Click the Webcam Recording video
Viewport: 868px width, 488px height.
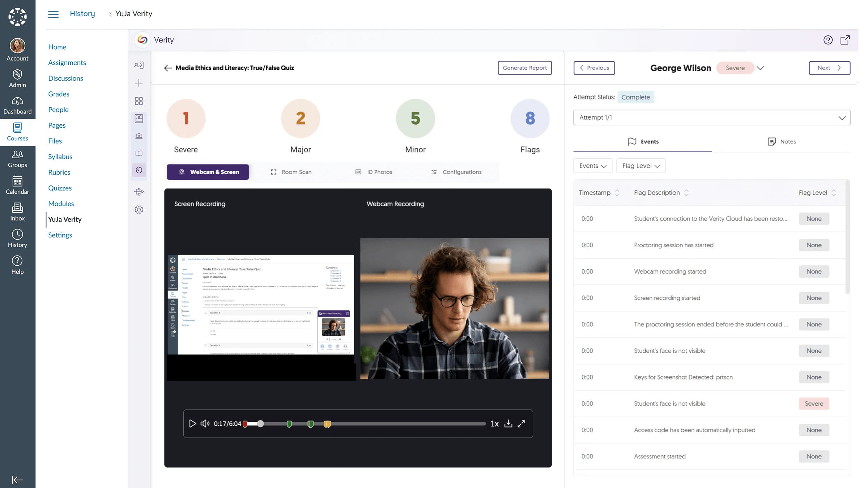(454, 308)
